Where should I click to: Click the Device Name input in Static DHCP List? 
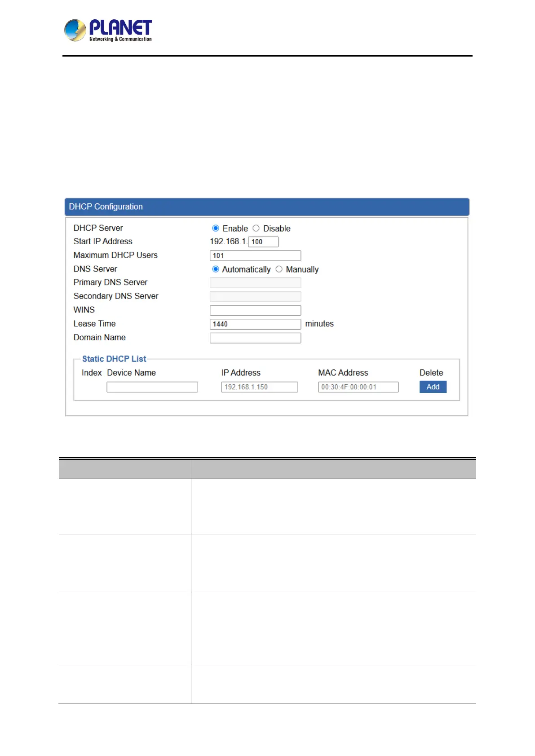point(152,387)
